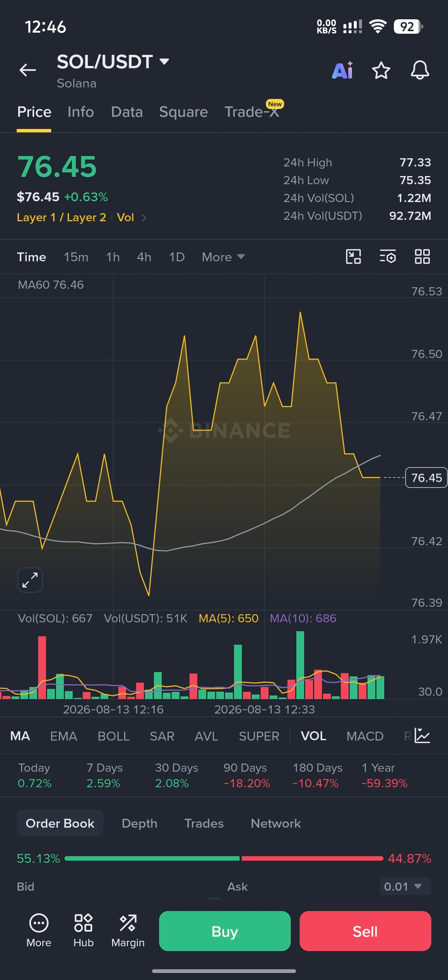Select the 1D chart interval

pyautogui.click(x=177, y=257)
